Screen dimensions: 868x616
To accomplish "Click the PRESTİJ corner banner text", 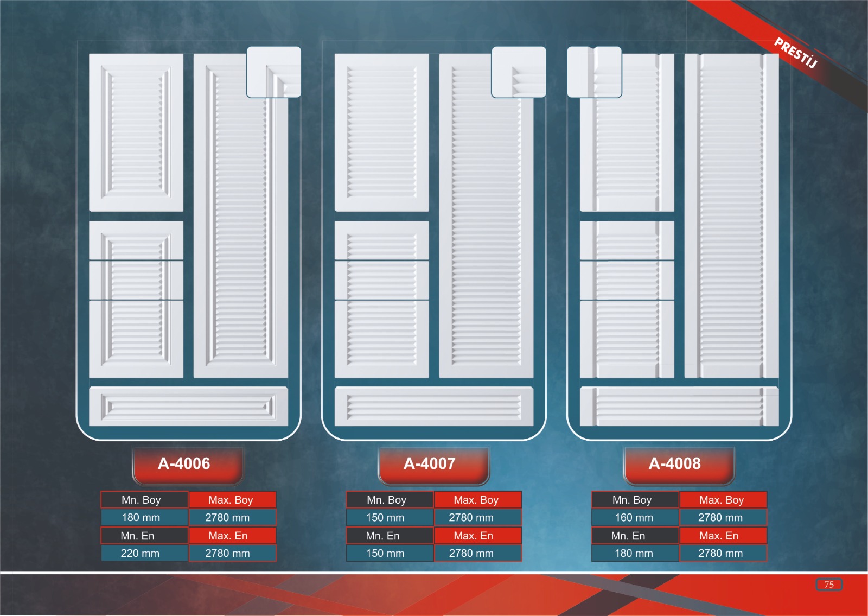I will click(x=795, y=53).
